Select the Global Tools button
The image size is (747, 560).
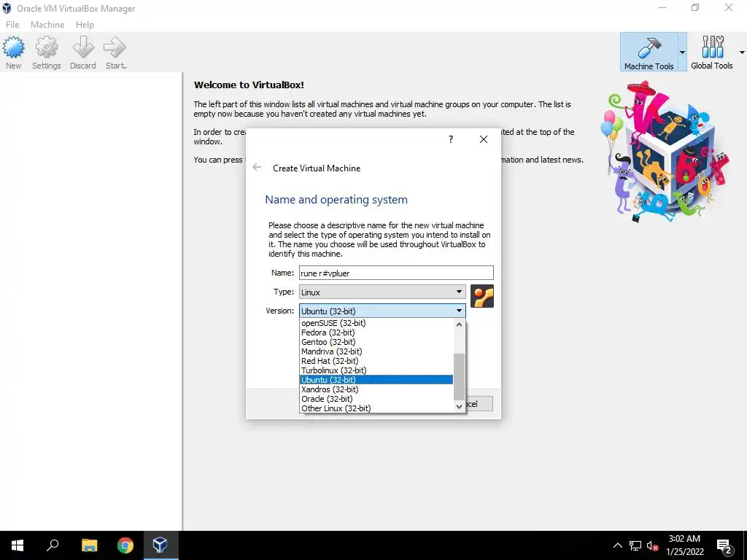pyautogui.click(x=712, y=52)
